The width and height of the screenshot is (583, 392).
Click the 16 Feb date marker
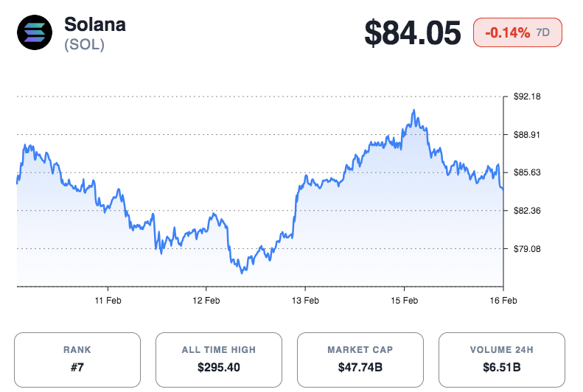[x=503, y=301]
